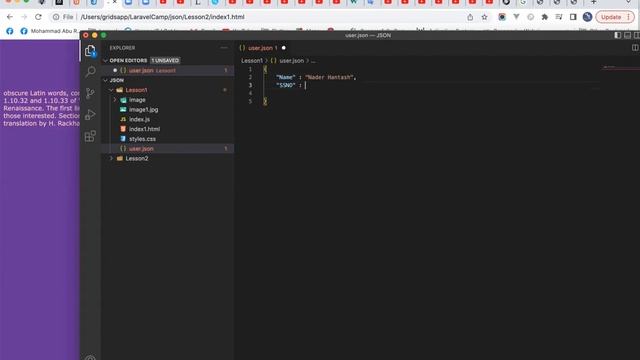Click the trailing ellipsis breadcrumb
Image resolution: width=640 pixels, height=360 pixels.
pyautogui.click(x=313, y=61)
